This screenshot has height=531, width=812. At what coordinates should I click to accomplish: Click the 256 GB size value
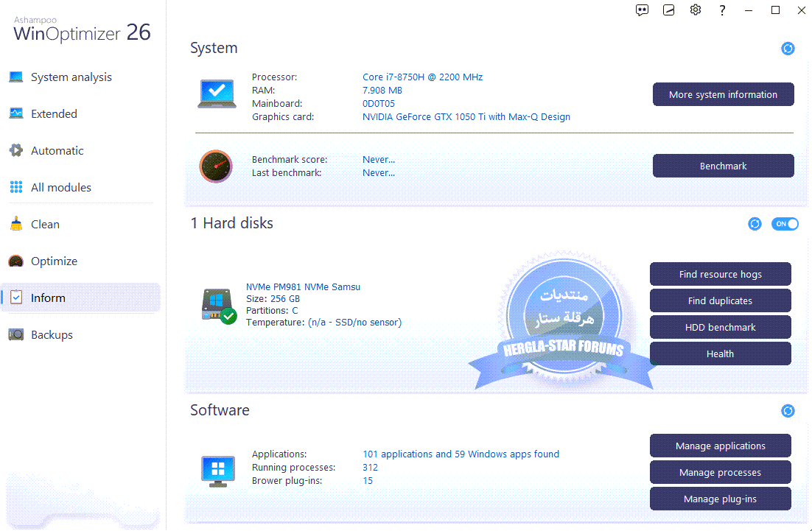click(x=285, y=298)
